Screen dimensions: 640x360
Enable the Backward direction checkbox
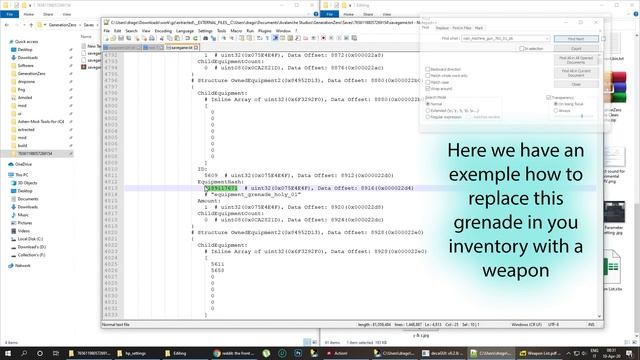428,69
